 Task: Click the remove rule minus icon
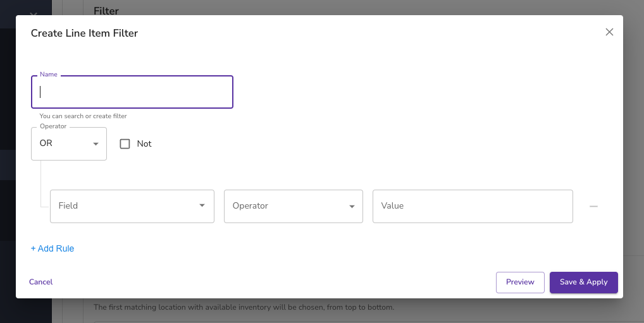(593, 207)
